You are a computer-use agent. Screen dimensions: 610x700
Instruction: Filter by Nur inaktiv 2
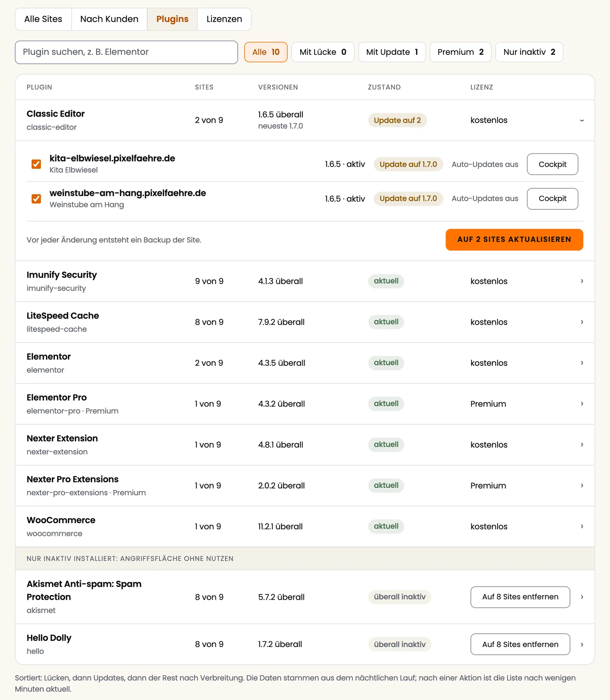[x=529, y=52]
